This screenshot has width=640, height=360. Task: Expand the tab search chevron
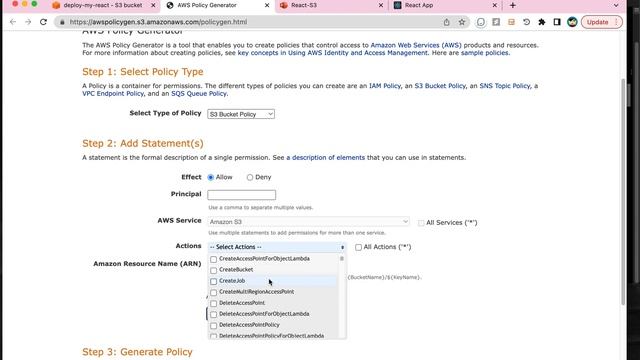[x=616, y=5]
